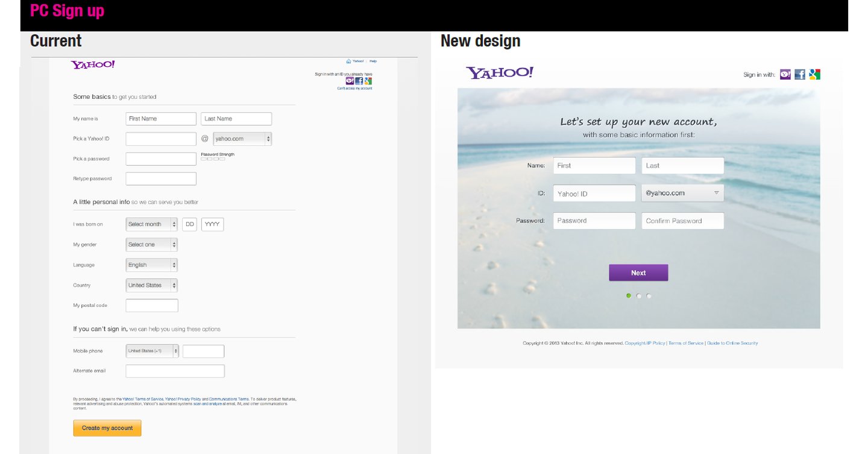Click My postal code field
The image size is (868, 454).
(x=152, y=305)
